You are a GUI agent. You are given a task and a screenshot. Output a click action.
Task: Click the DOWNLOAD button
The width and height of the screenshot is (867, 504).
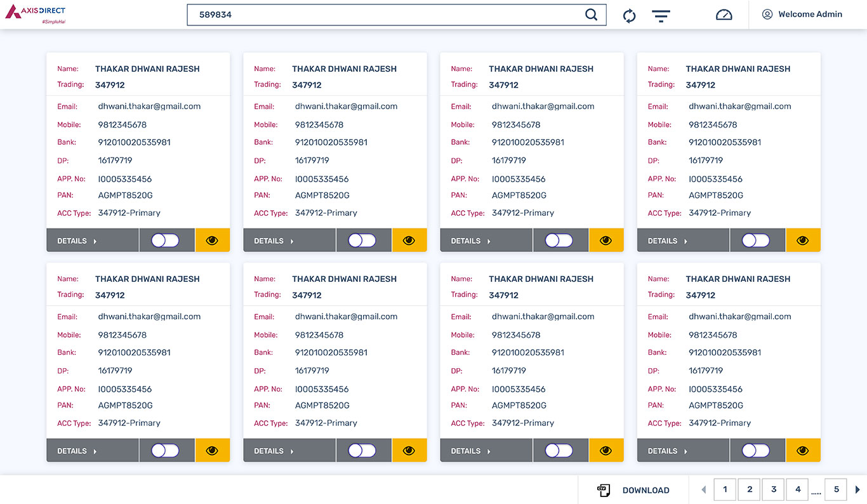633,490
